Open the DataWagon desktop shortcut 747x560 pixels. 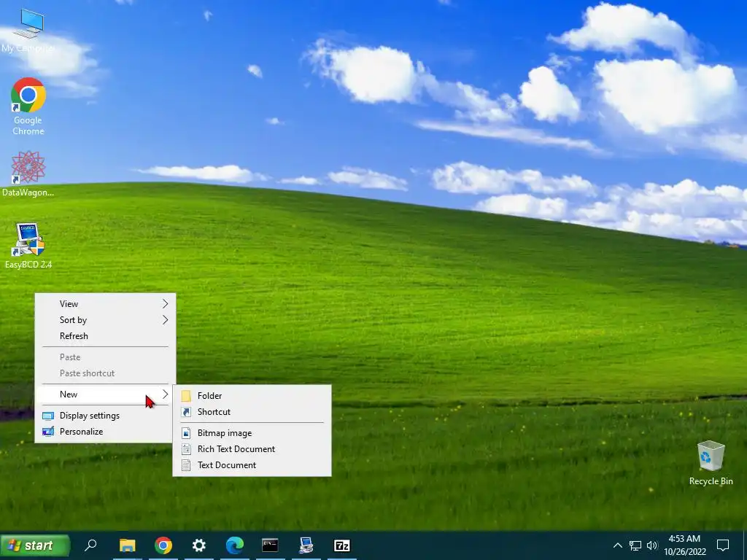(x=28, y=174)
